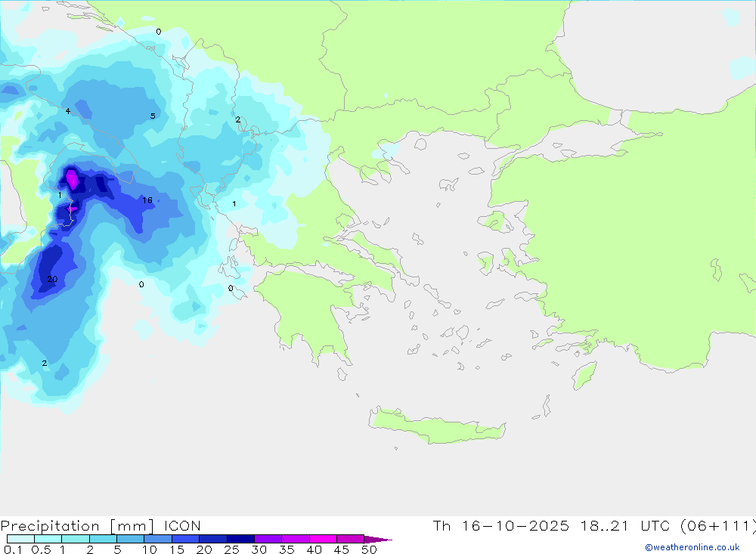The width and height of the screenshot is (756, 554).
Task: Click the legend label "40"
Action: [x=314, y=549]
